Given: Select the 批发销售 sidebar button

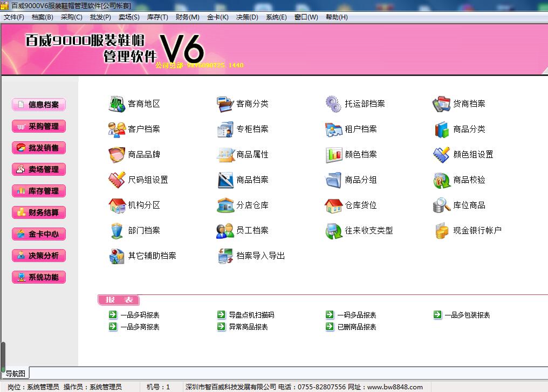Looking at the screenshot, I should pos(39,148).
